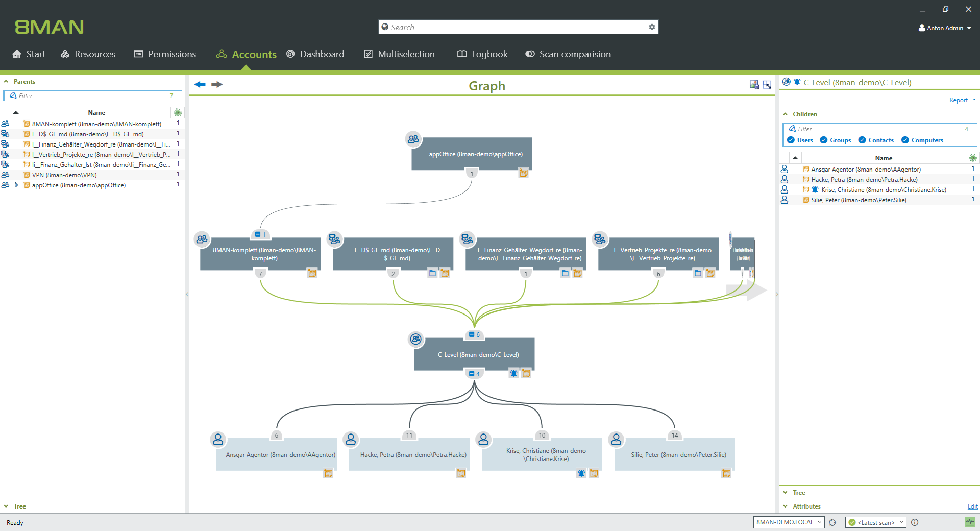Click the scan info icon in the status bar
Viewport: 980px width, 531px height.
click(915, 522)
